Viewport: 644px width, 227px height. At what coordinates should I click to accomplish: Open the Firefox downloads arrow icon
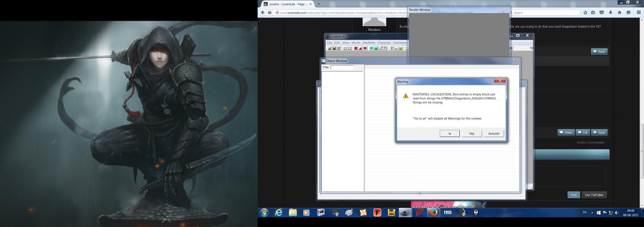[610, 13]
